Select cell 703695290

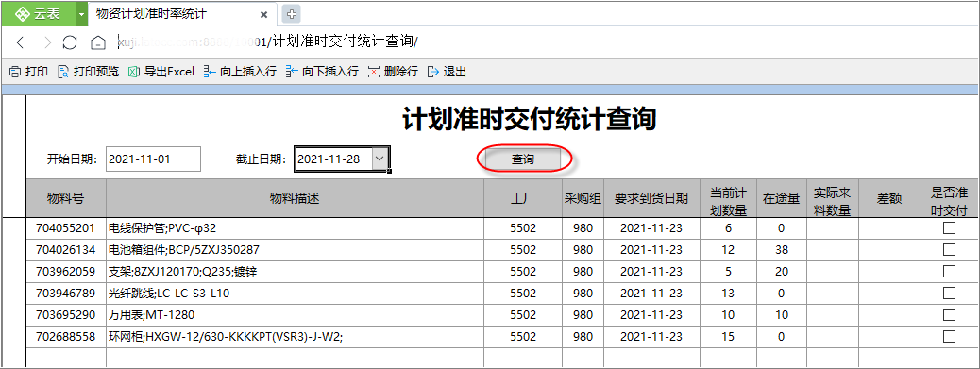66,314
